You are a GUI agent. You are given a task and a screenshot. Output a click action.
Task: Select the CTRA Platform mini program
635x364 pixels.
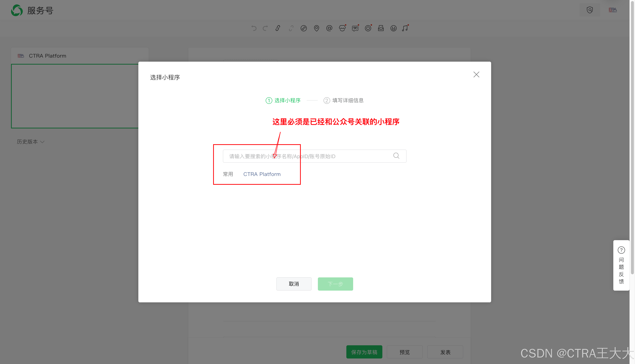click(x=262, y=174)
